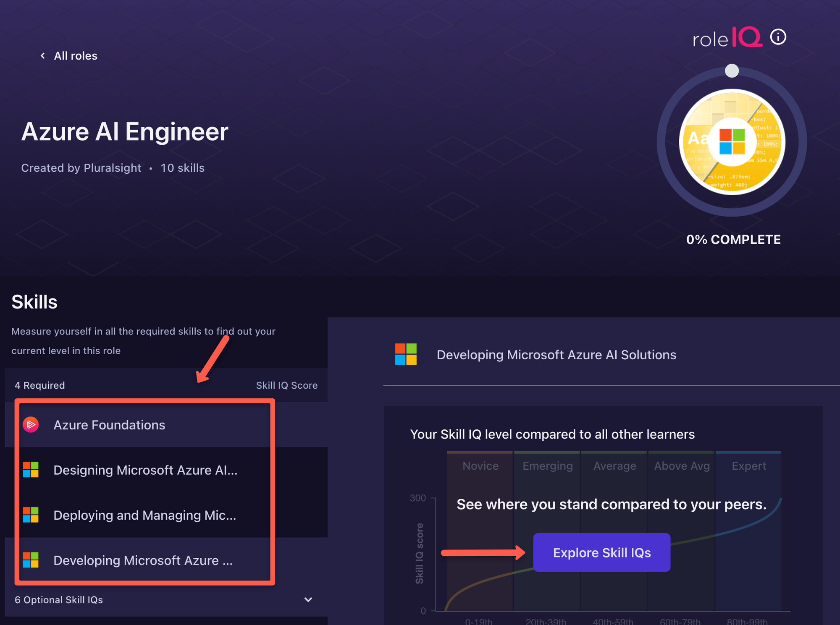The width and height of the screenshot is (840, 625).
Task: Click the Role IQ info icon
Action: (x=778, y=37)
